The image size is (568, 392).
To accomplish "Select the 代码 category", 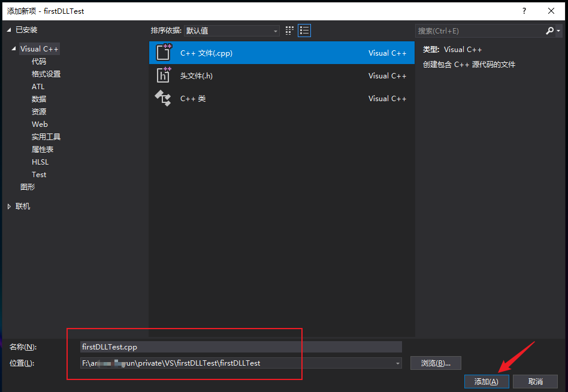I will click(x=39, y=62).
